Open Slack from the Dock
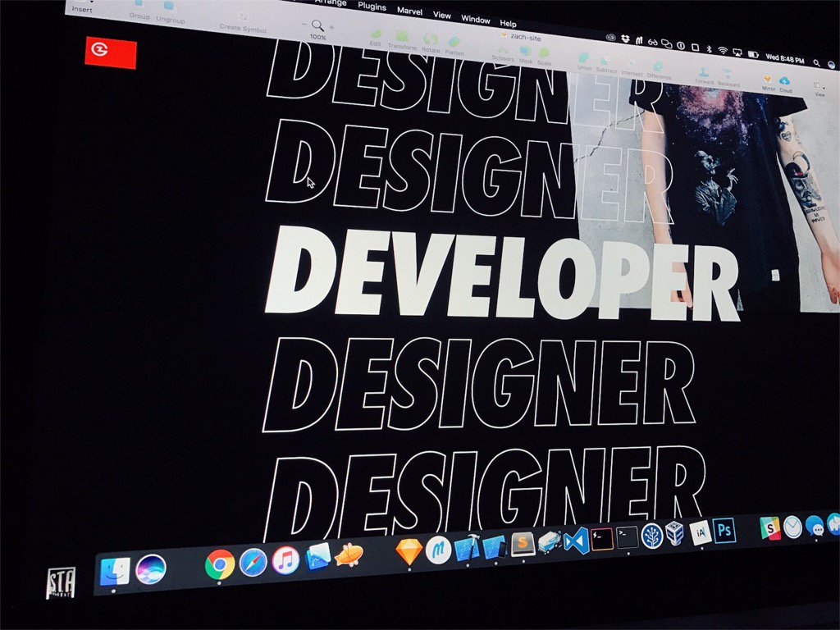The height and width of the screenshot is (630, 840). pyautogui.click(x=769, y=528)
